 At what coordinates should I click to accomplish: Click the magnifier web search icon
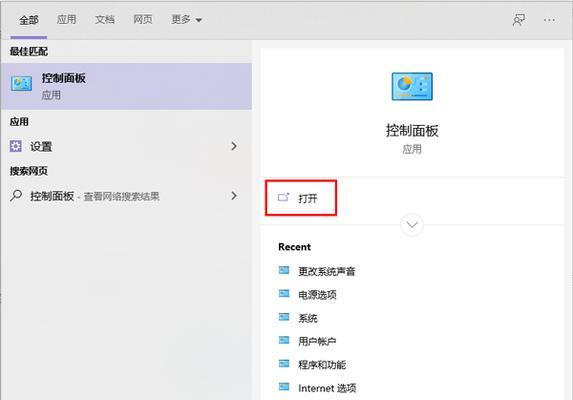click(x=16, y=196)
